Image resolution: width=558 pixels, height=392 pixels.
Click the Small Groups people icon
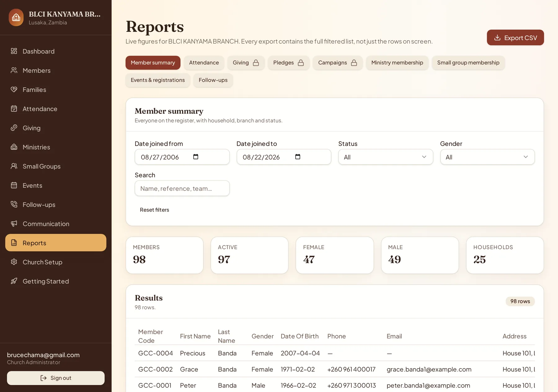coord(14,166)
